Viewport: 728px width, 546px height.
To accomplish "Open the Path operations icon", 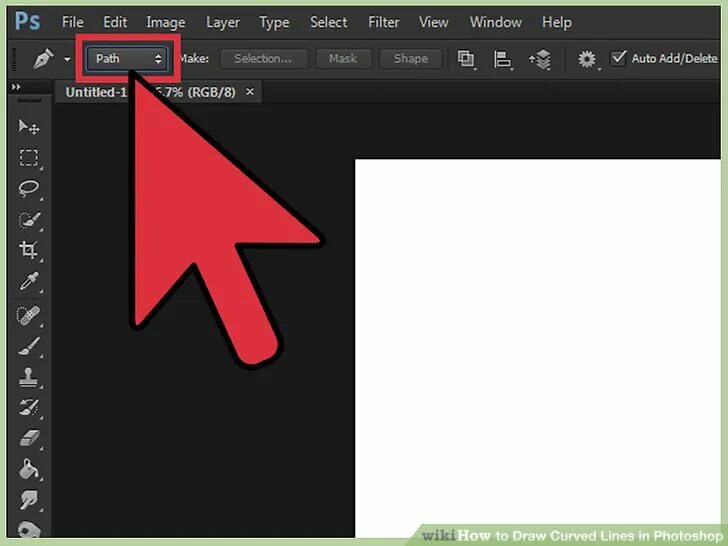I will point(466,59).
